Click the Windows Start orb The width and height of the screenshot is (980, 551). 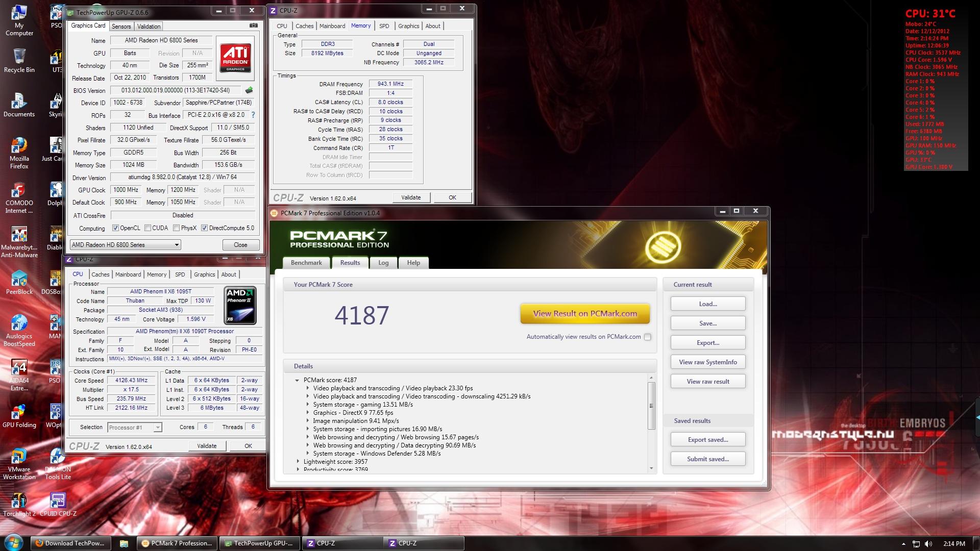14,543
